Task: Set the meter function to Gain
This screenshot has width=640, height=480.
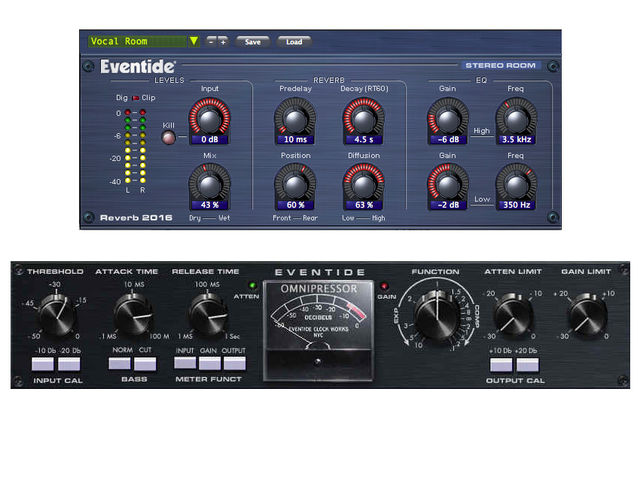Action: coord(210,363)
